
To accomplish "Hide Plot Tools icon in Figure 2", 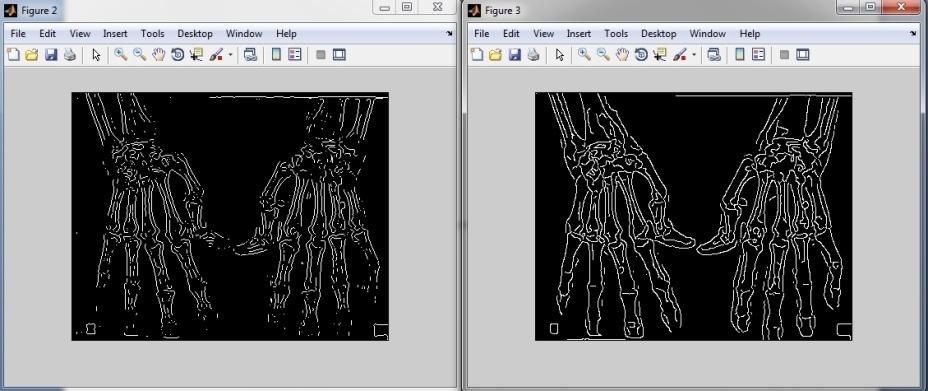I will click(321, 55).
